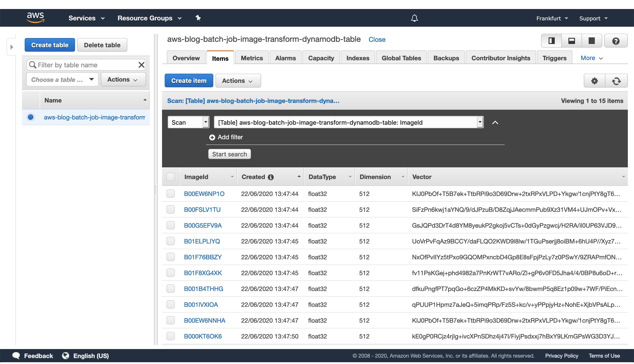Click the Add filter plus icon
The height and width of the screenshot is (364, 634).
click(212, 138)
